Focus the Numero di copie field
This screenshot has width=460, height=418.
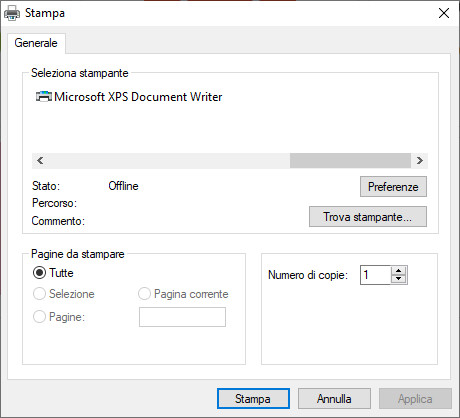point(375,275)
